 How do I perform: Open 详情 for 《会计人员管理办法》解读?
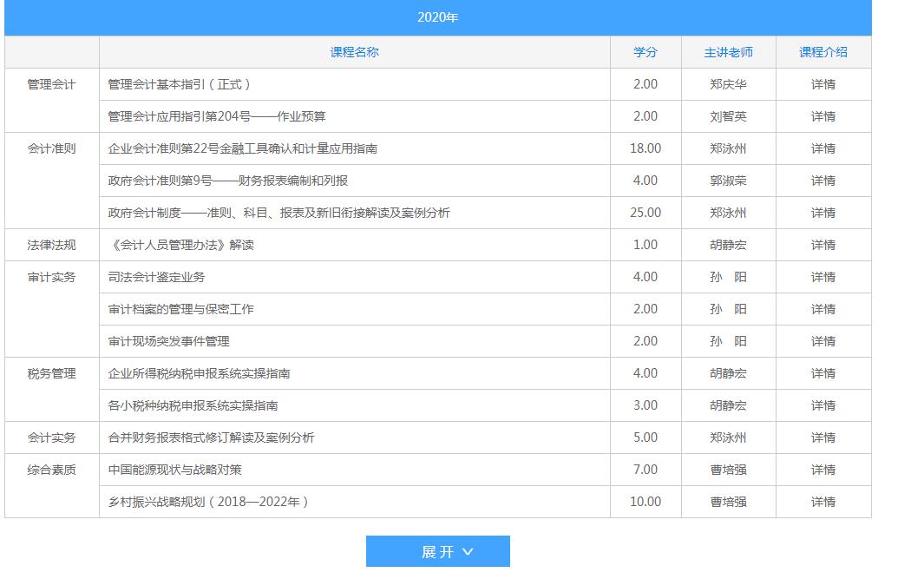pos(822,245)
